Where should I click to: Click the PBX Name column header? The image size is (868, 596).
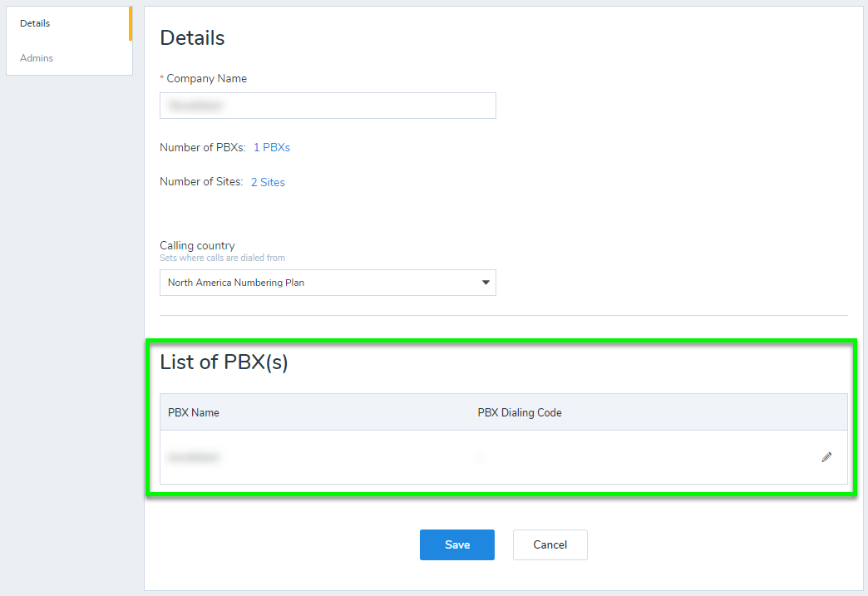tap(193, 413)
